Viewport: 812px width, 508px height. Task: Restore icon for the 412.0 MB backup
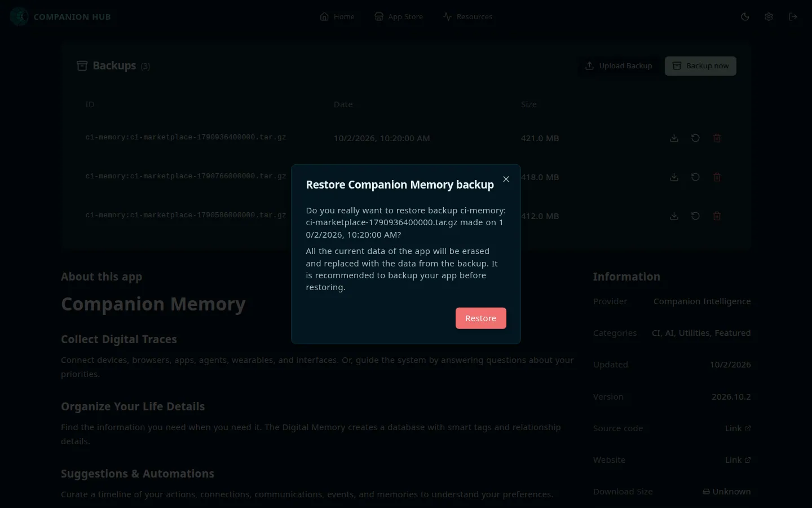coord(695,216)
